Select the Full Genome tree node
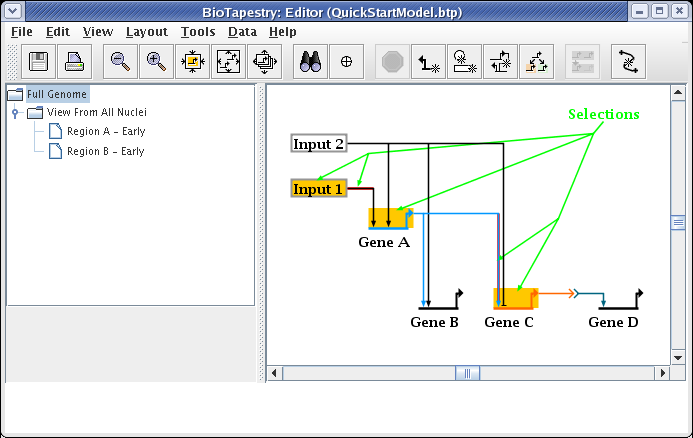The height and width of the screenshot is (438, 693). 57,94
